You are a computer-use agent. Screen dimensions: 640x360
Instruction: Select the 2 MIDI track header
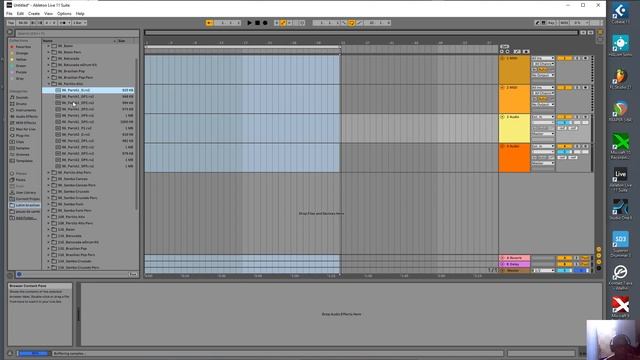pos(514,99)
